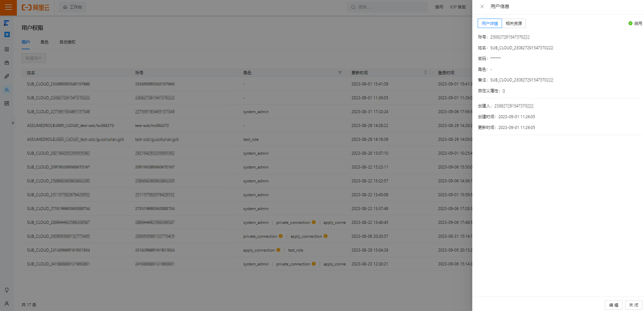Click the 新建用户 button
Screen dimensions: 644x311
(x=34, y=58)
